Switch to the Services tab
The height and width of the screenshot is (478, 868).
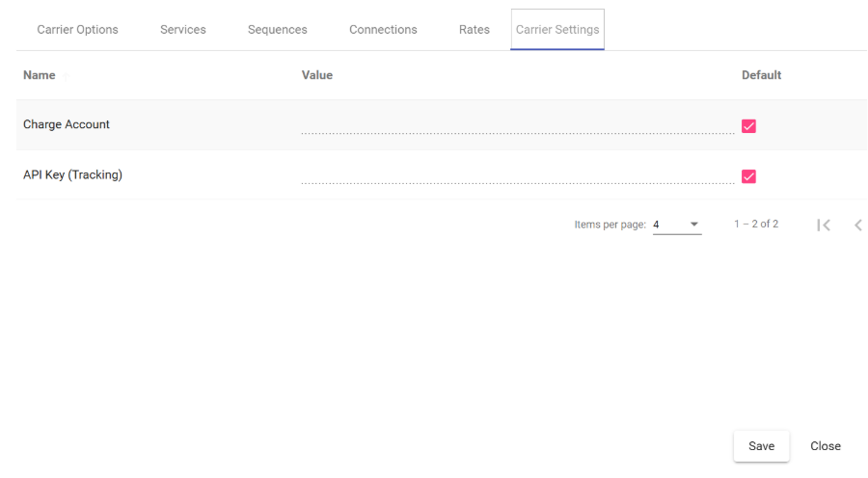pos(183,29)
